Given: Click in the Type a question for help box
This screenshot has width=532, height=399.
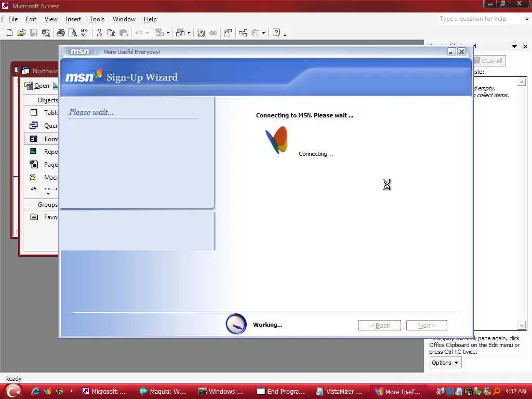Looking at the screenshot, I should point(480,19).
